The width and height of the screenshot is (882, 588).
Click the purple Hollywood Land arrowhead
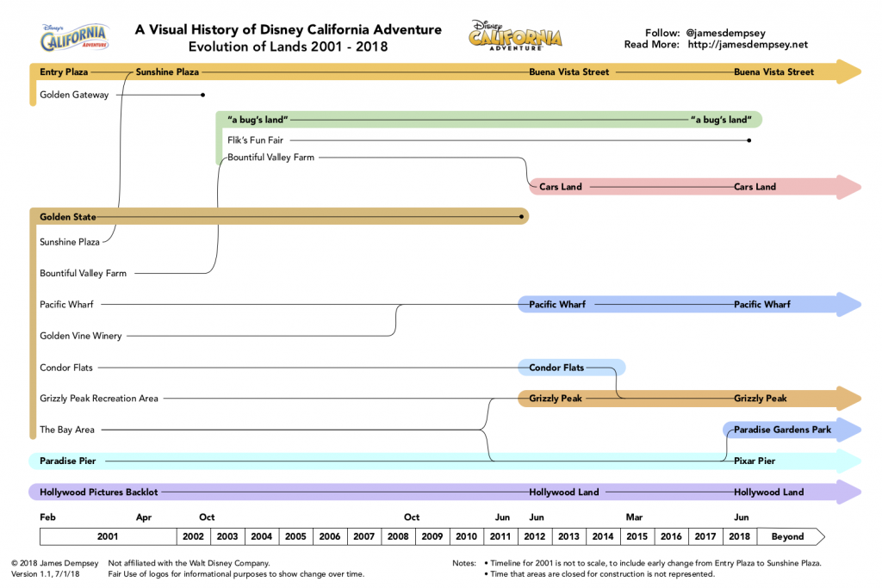(x=848, y=492)
